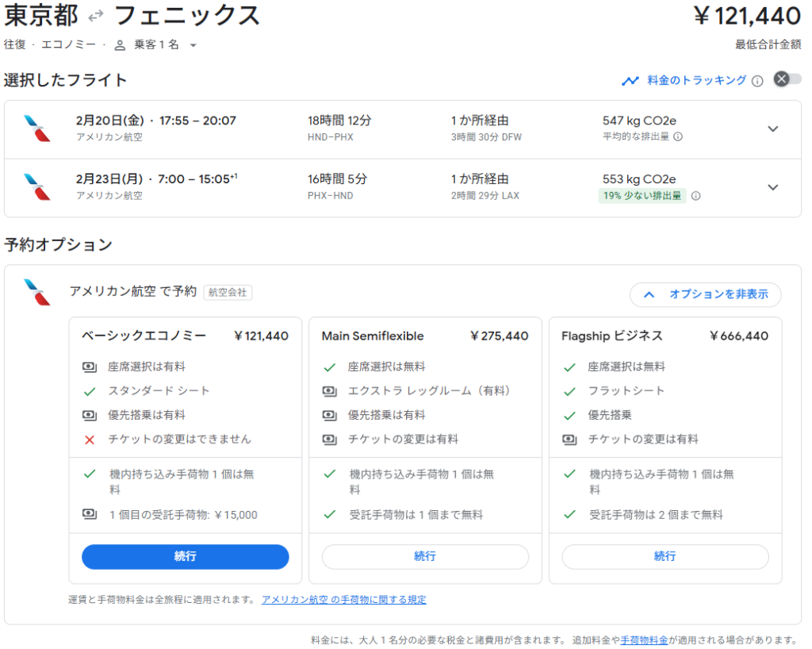This screenshot has height=649, width=812.
Task: Click the price tracking info icon
Action: [757, 80]
